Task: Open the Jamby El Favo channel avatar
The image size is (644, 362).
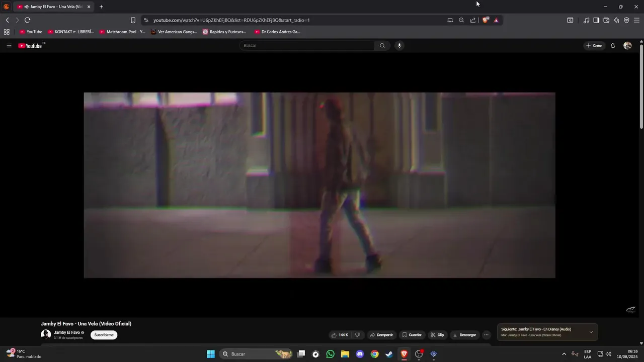Action: (x=46, y=334)
